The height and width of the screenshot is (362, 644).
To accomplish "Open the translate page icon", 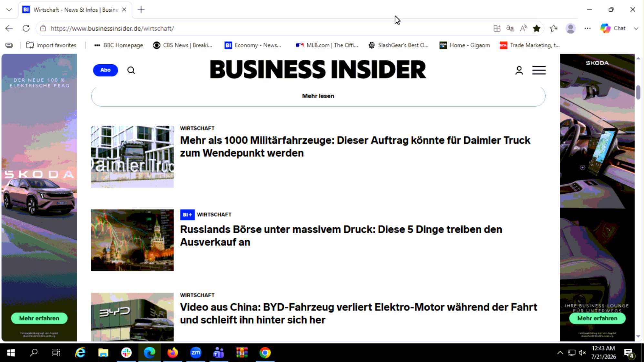I will (x=510, y=28).
